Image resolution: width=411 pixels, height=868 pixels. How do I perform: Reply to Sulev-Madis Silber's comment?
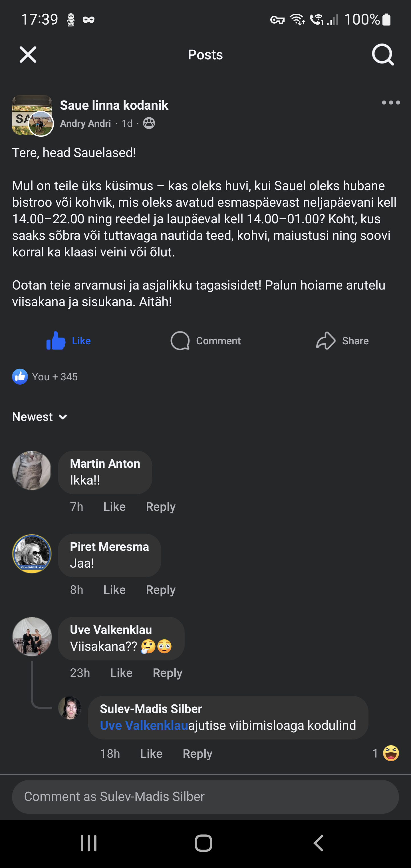point(197,754)
